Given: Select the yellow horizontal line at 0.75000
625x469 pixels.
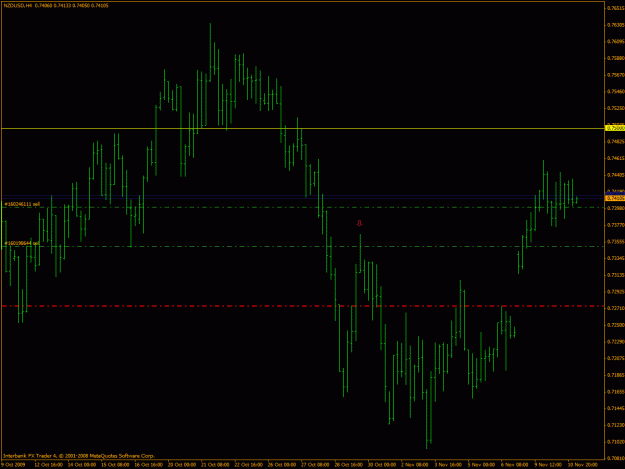Looking at the screenshot, I should pyautogui.click(x=303, y=129).
